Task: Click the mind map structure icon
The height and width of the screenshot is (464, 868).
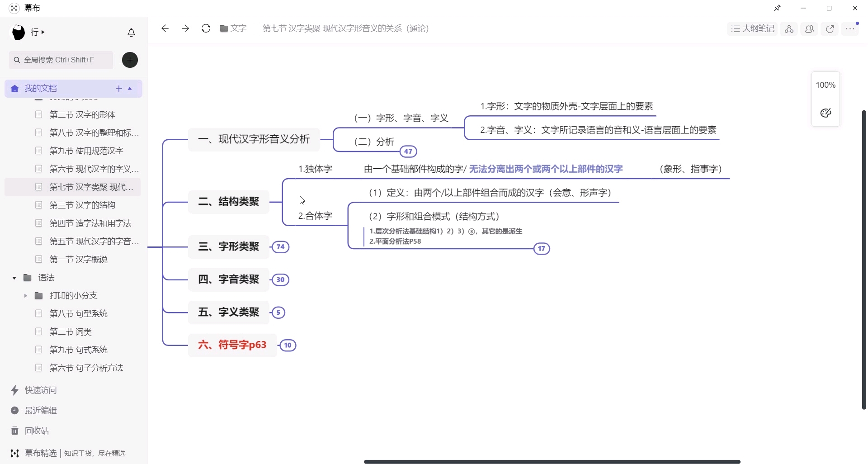Action: pos(789,29)
